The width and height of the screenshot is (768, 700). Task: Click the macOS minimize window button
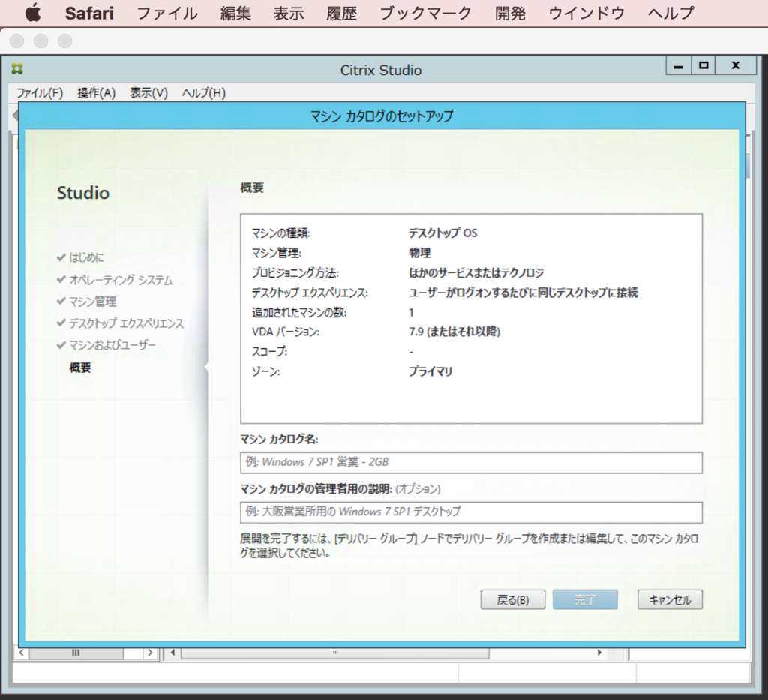pyautogui.click(x=41, y=41)
